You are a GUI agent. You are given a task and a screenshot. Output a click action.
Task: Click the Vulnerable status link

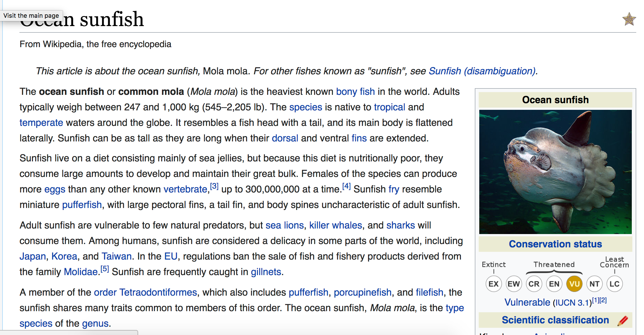pos(527,302)
